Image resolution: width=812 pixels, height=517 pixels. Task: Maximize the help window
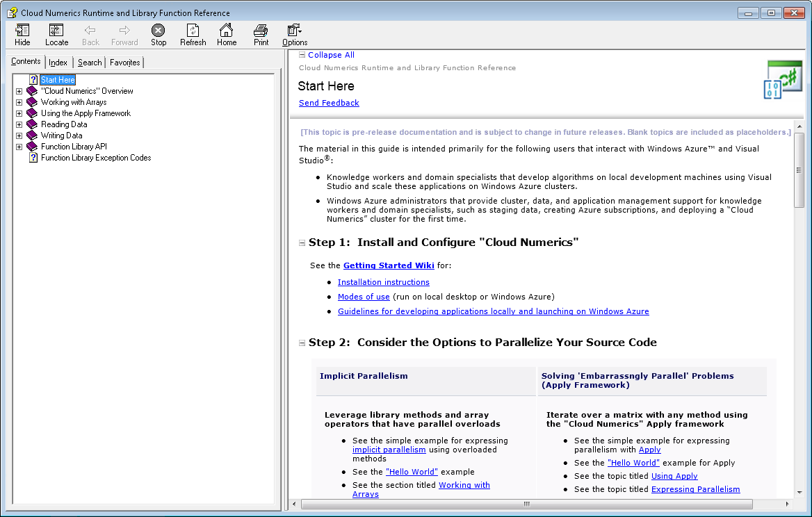[x=771, y=13]
